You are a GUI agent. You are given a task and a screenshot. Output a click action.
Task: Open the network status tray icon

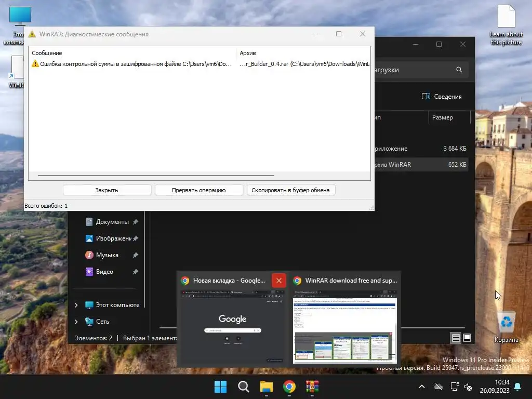(455, 387)
